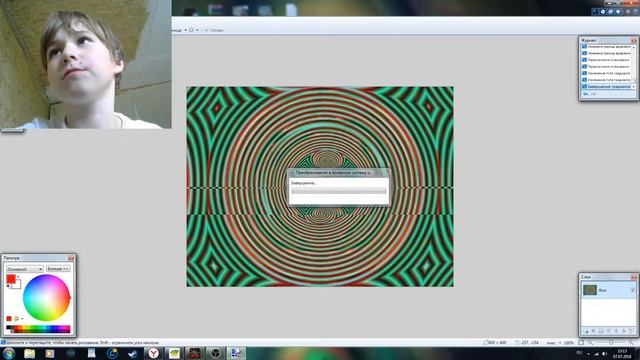Open the Yandex Browser taskbar icon

(x=153, y=353)
